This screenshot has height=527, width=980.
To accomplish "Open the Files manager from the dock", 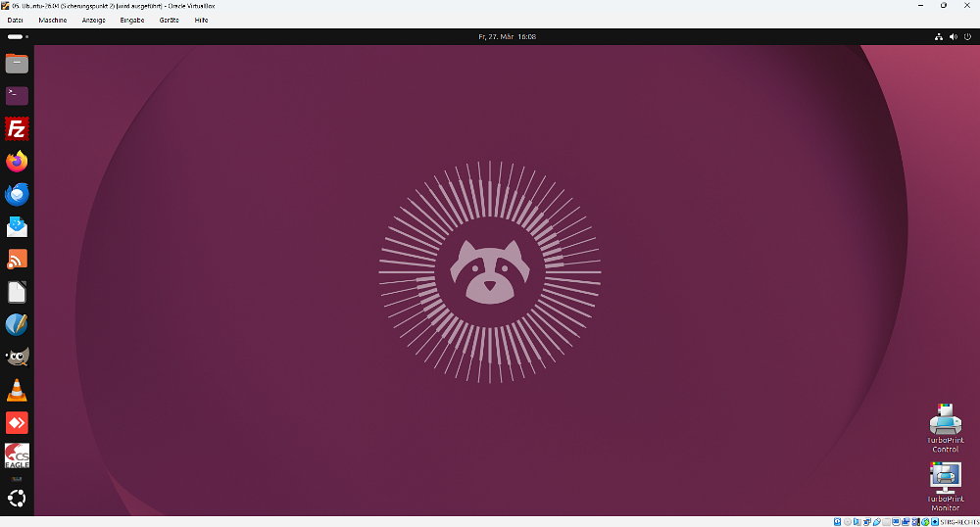I will (x=17, y=64).
